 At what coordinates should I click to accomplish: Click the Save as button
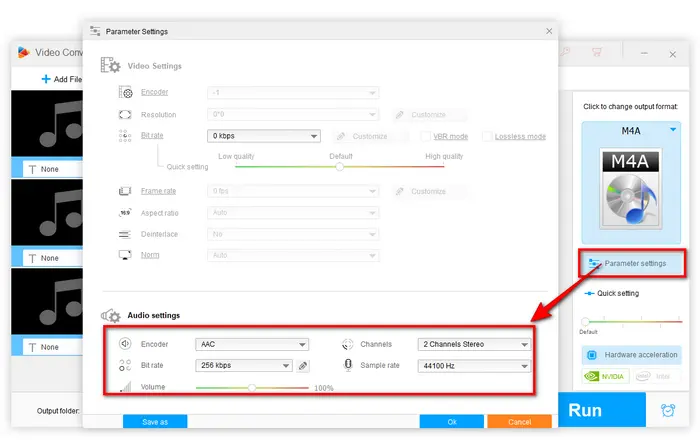coord(155,421)
